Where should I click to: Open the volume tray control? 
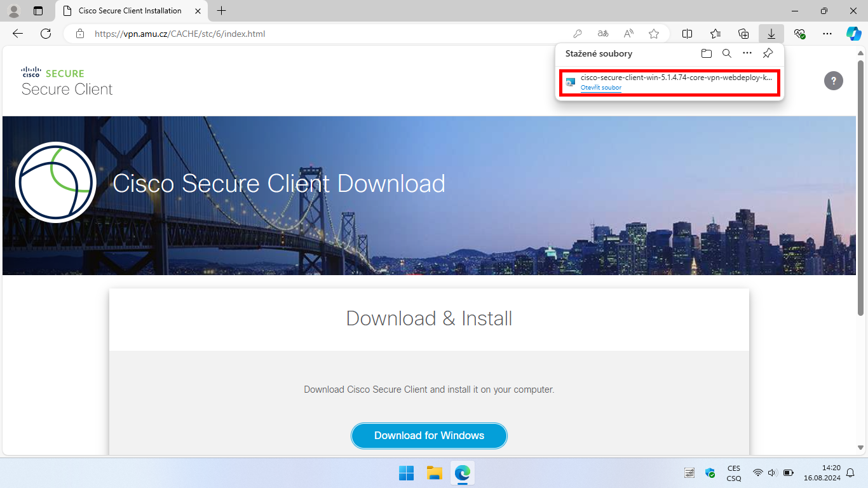[772, 473]
